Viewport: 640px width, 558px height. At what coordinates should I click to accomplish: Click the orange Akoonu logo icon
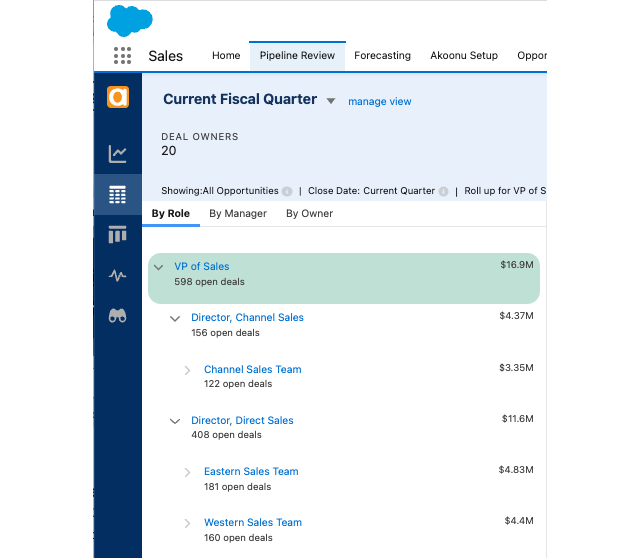(x=118, y=97)
